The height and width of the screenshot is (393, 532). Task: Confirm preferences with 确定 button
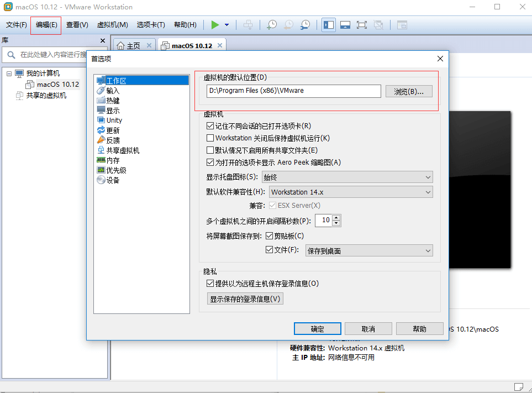click(317, 329)
